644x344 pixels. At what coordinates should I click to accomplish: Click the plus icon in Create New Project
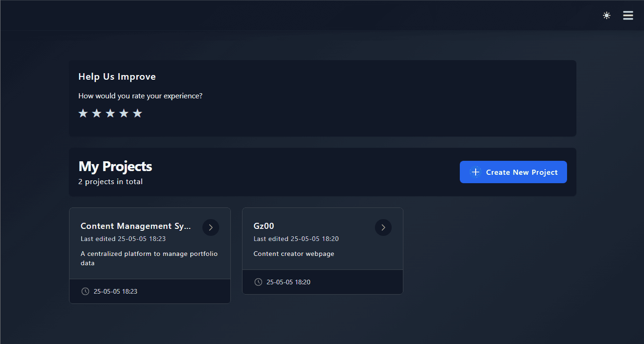coord(475,172)
